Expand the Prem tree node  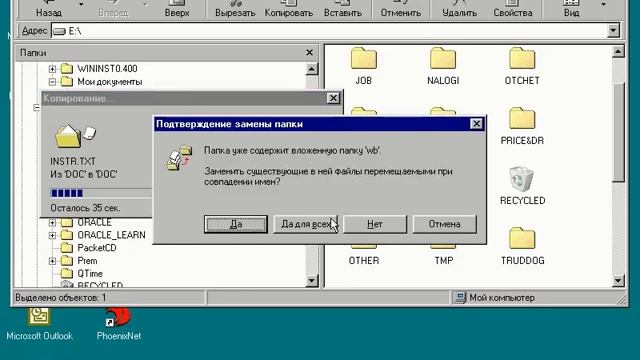click(x=52, y=261)
